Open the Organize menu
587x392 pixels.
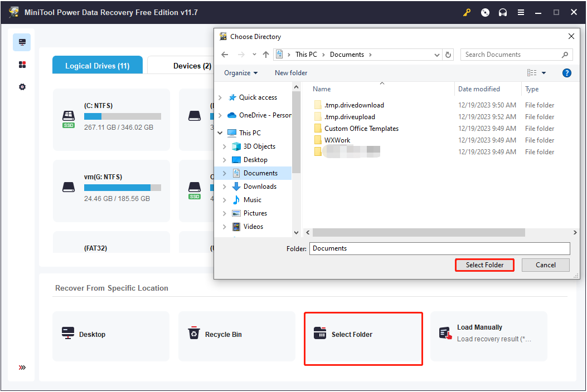[241, 73]
